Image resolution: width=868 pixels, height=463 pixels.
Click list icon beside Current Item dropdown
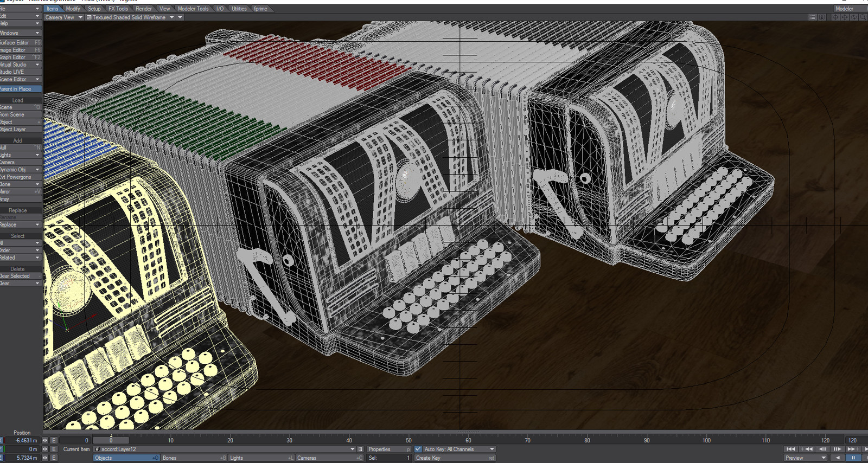point(361,449)
